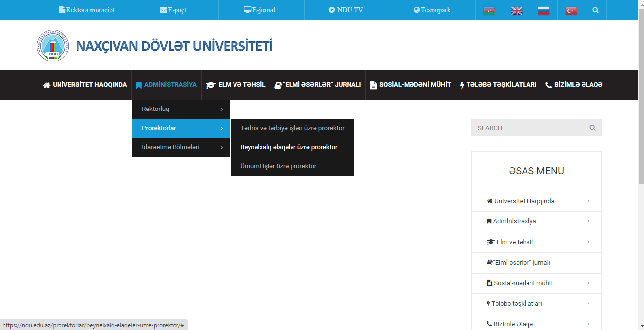Viewport: 644px width, 330px height.
Task: Open Elm və Təhsil in main navigation
Action: tap(236, 85)
